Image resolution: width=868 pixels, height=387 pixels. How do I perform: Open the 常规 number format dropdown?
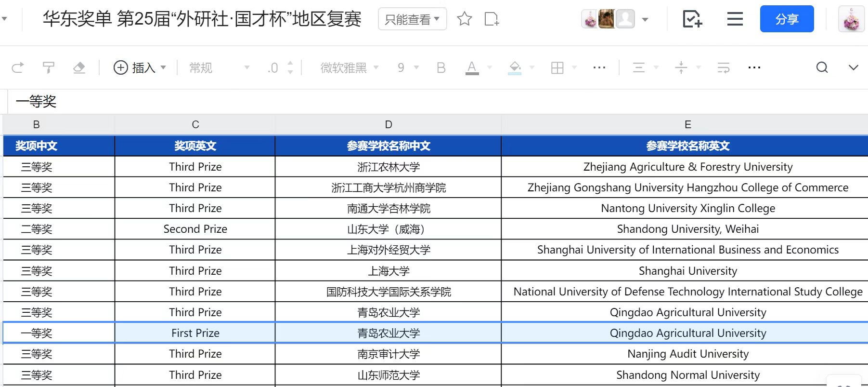click(219, 68)
